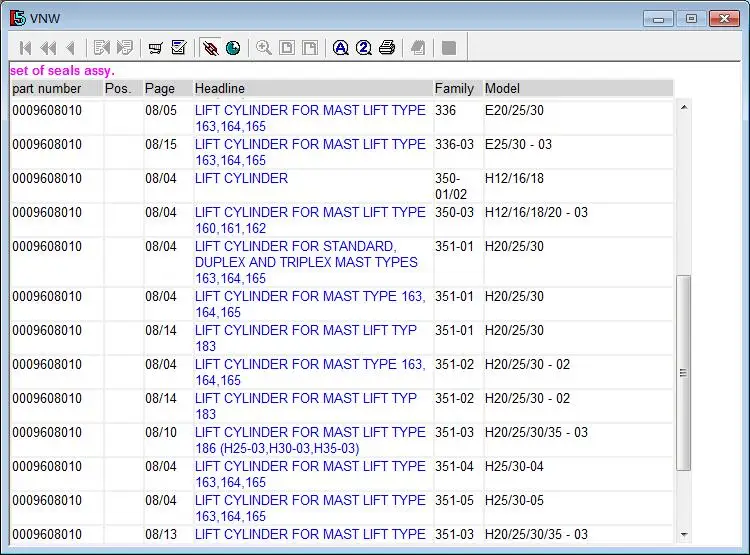
Task: Click the scrollbar down arrow
Action: pyautogui.click(x=684, y=535)
